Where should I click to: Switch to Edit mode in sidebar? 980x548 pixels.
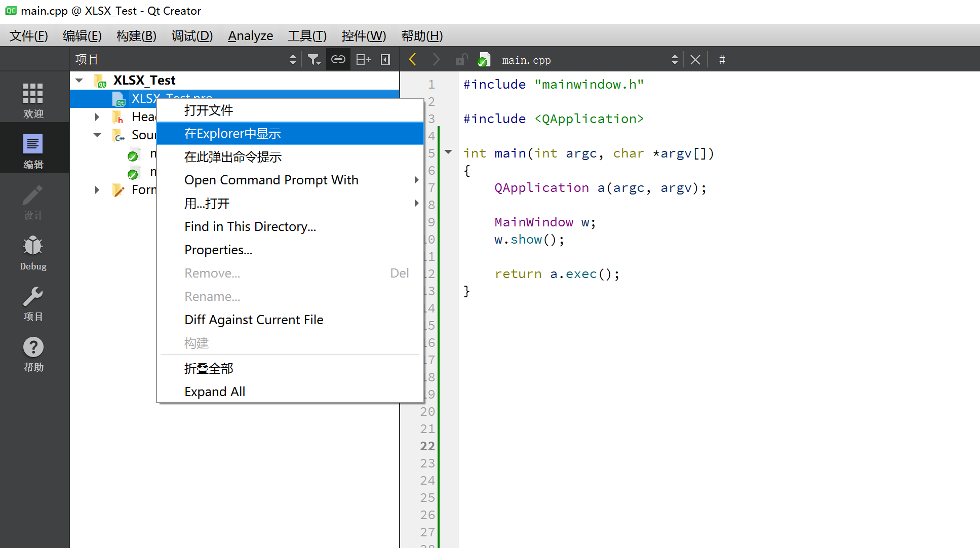tap(33, 150)
